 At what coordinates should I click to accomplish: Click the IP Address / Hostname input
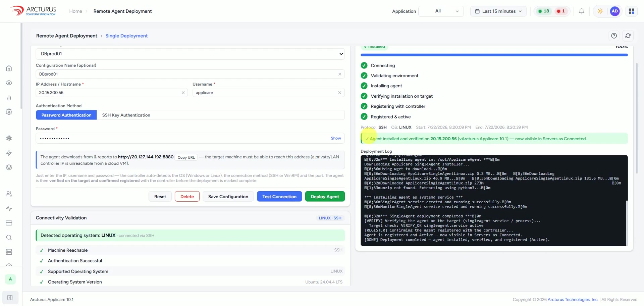(112, 93)
